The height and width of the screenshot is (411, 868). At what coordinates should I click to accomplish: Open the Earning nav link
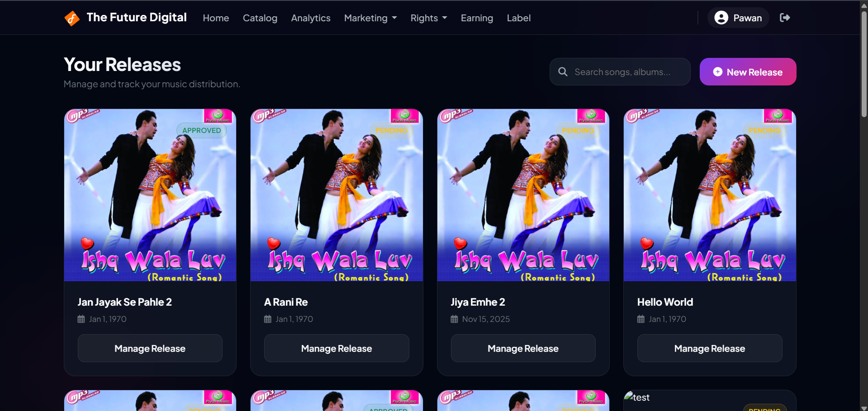click(x=477, y=18)
